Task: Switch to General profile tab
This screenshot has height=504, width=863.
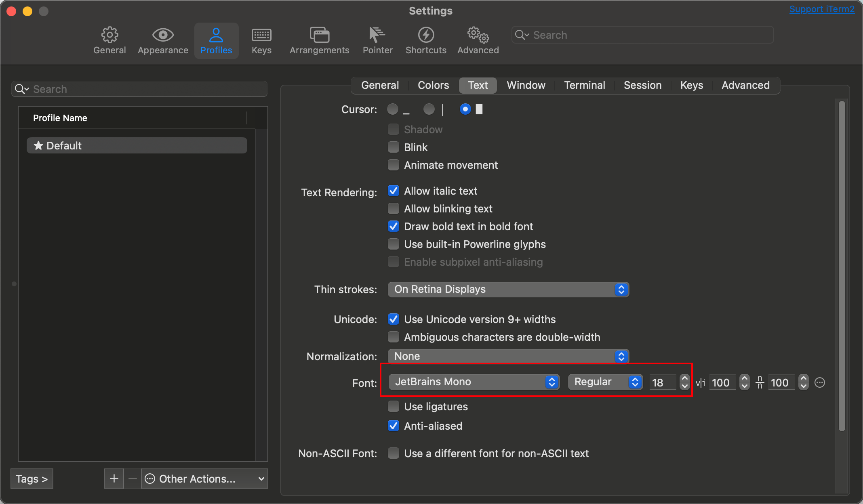Action: (x=380, y=85)
